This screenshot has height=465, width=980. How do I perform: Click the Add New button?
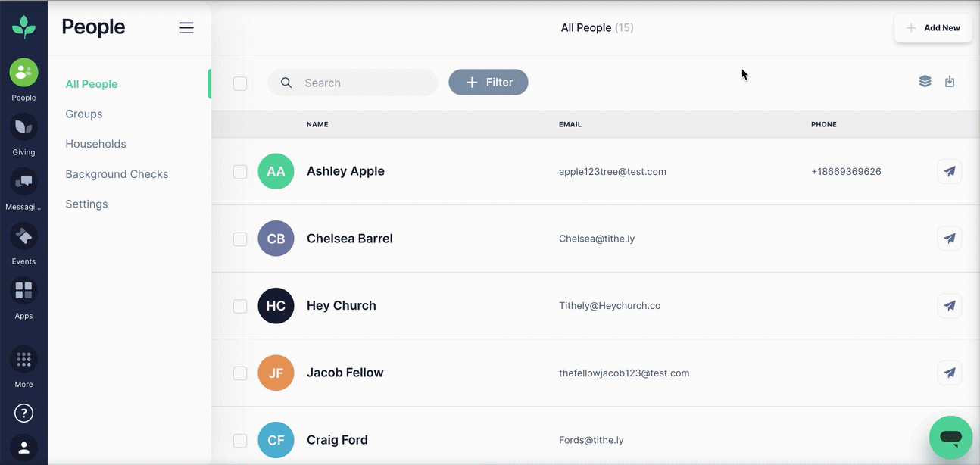click(933, 28)
